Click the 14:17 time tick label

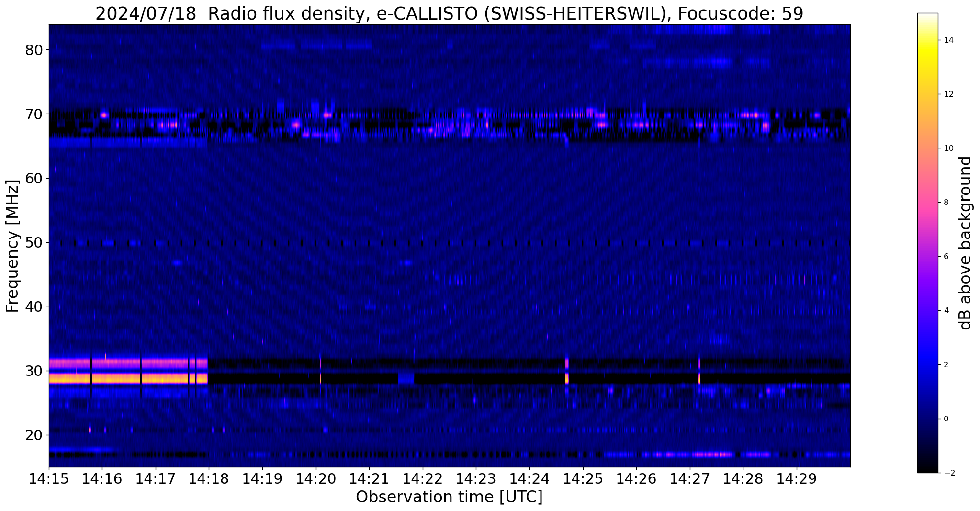(x=156, y=479)
